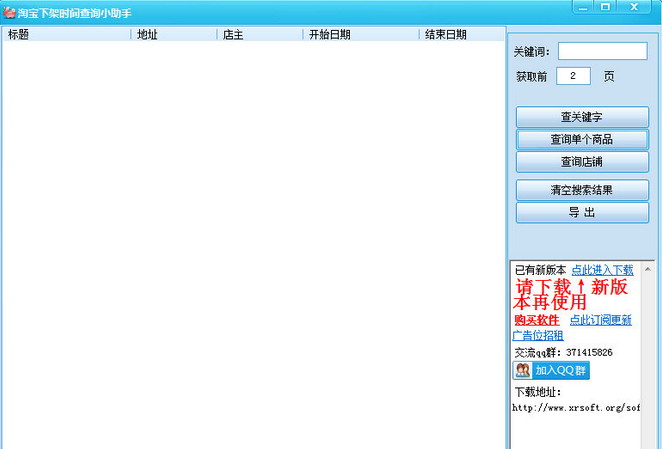Open the 点此订阅更新 link
662x449 pixels.
click(600, 320)
